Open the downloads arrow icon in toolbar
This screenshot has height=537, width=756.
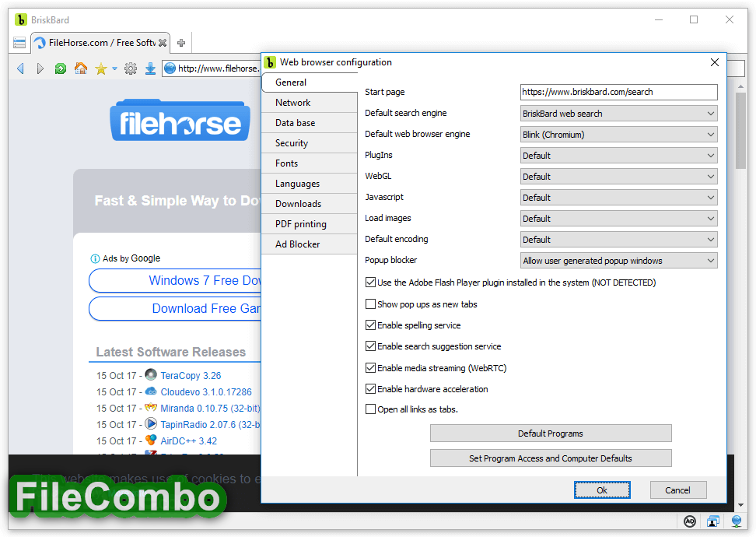coord(150,68)
